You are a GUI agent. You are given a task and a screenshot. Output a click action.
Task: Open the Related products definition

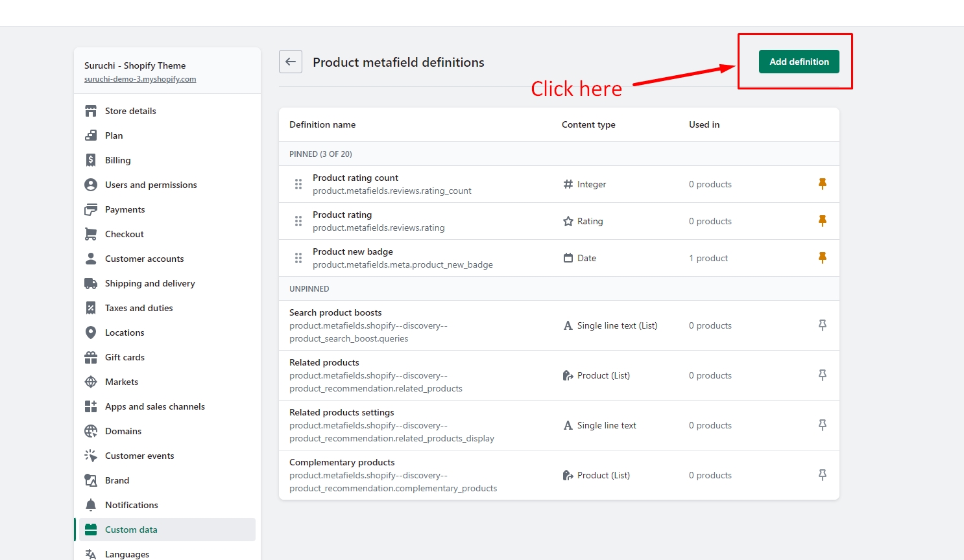tap(324, 362)
